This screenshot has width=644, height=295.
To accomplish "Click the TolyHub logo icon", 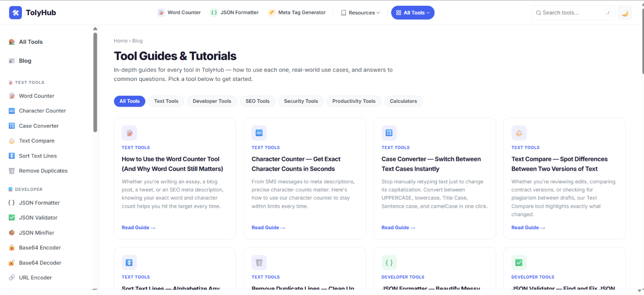I will (16, 13).
